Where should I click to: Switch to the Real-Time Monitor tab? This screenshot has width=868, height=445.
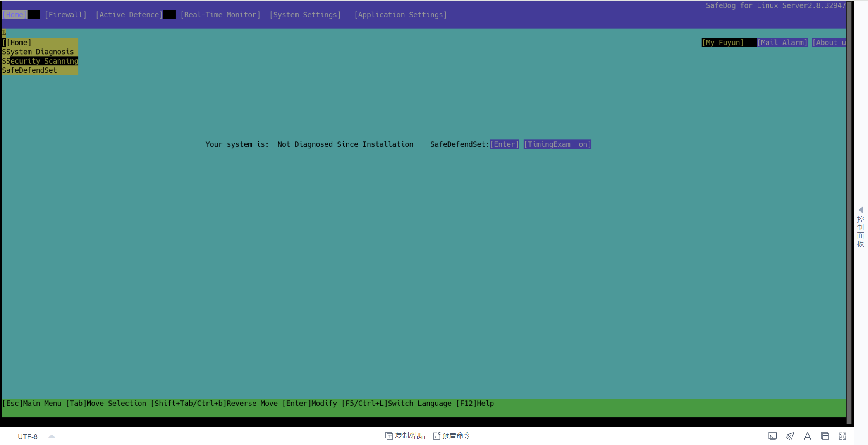220,15
